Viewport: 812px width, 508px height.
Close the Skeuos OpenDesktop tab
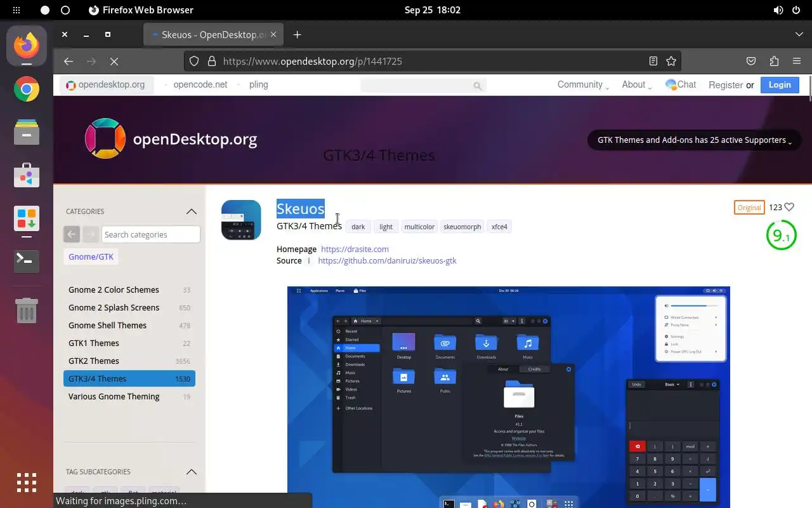click(275, 34)
